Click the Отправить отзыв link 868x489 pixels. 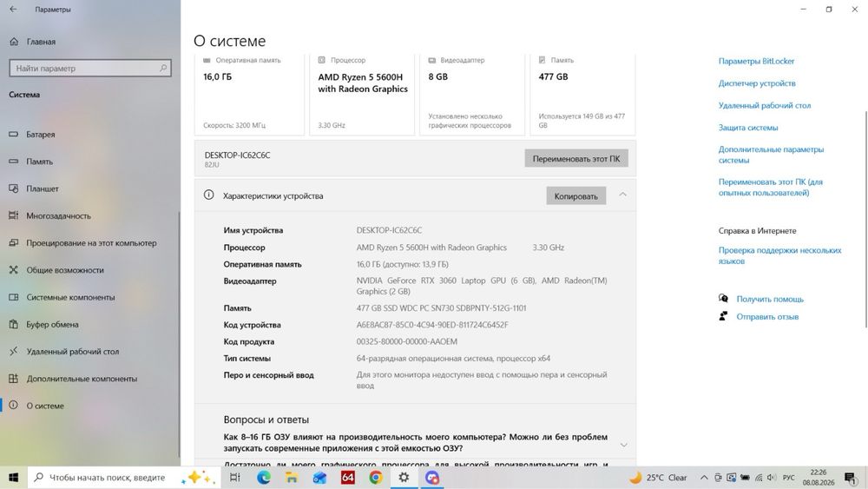coord(767,317)
